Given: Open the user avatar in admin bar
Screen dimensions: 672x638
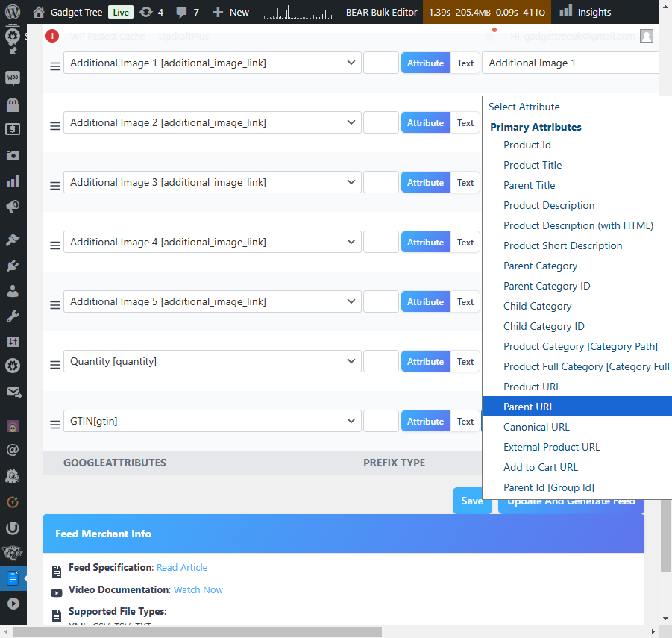Looking at the screenshot, I should pyautogui.click(x=647, y=36).
